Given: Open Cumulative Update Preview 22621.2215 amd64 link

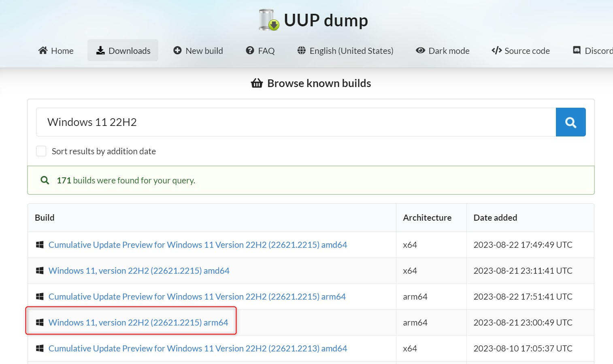Looking at the screenshot, I should [198, 245].
